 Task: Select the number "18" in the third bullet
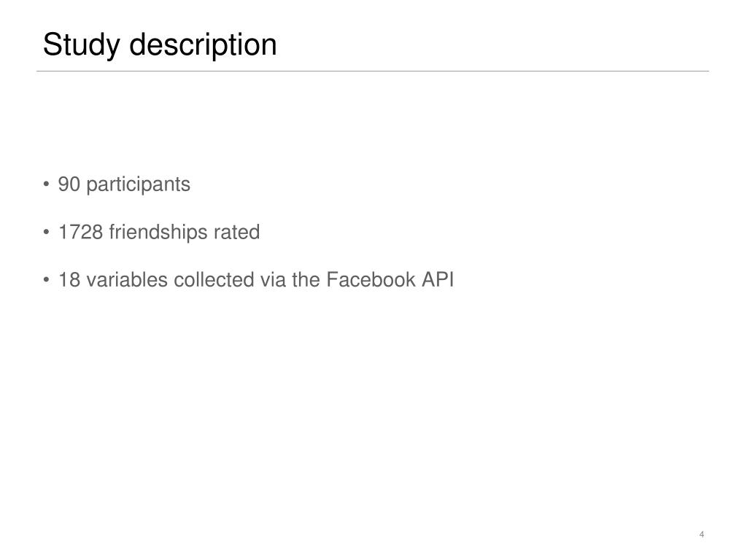tap(69, 279)
